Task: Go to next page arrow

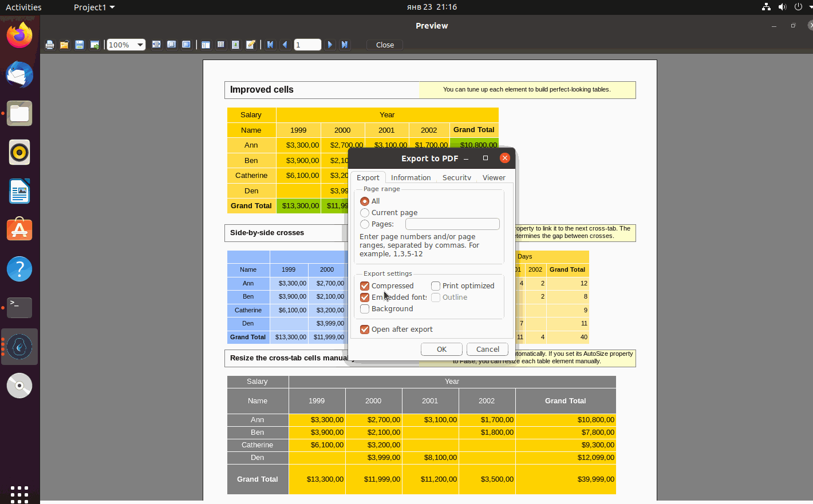Action: pyautogui.click(x=330, y=45)
